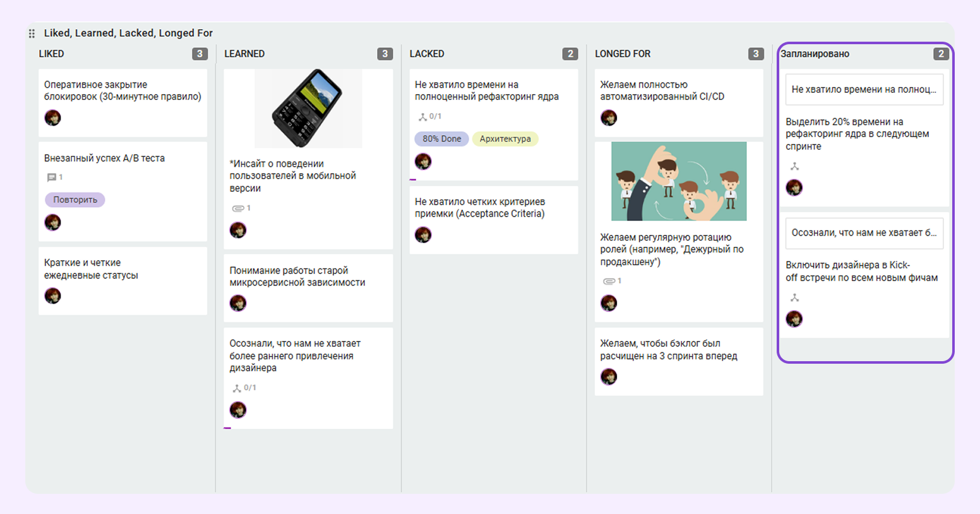This screenshot has width=980, height=514.
Task: Open the LIKED column header
Action: (x=51, y=54)
